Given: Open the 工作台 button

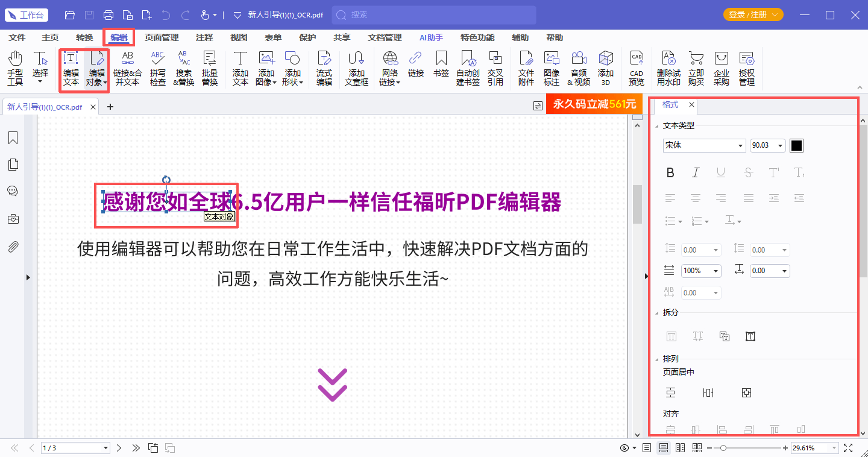Looking at the screenshot, I should click(x=26, y=14).
